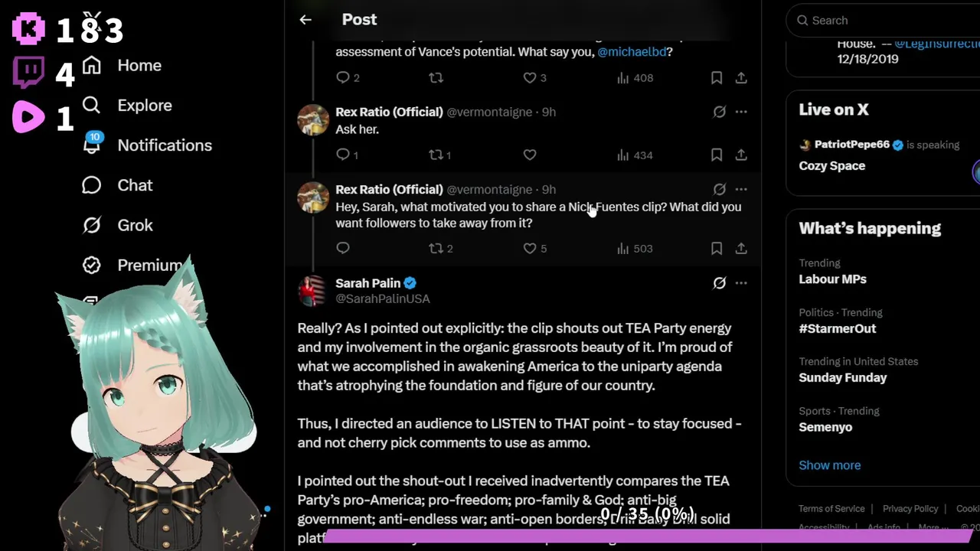Image resolution: width=980 pixels, height=551 pixels.
Task: Open trending topic #StarmerOut
Action: pyautogui.click(x=838, y=328)
